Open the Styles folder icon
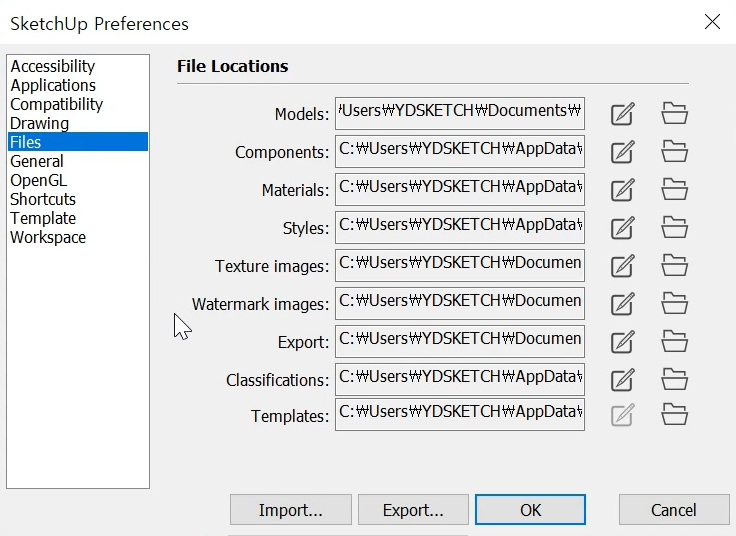This screenshot has width=736, height=536. click(675, 227)
